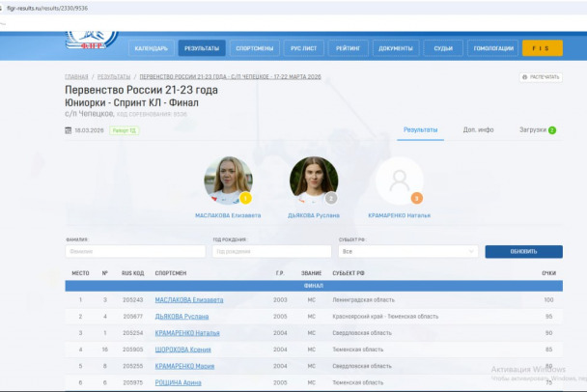Click the placeholder avatar of Крамаренко Наталья
Screen dimensions: 587x392
click(x=399, y=181)
